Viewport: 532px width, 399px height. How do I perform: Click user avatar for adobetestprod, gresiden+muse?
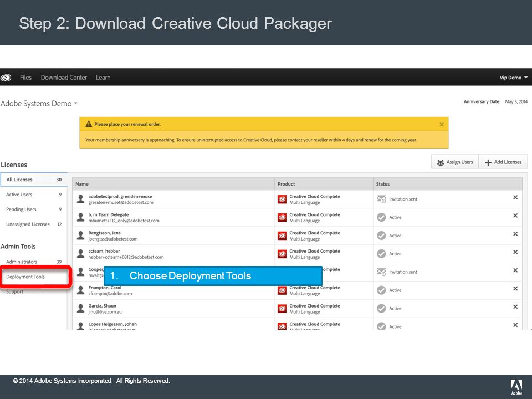81,199
